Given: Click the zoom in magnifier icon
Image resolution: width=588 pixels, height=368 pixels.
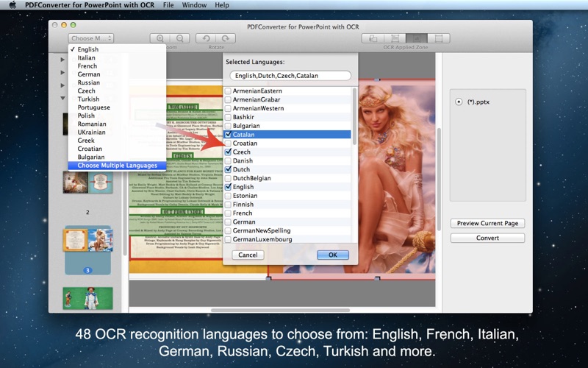Looking at the screenshot, I should [160, 38].
